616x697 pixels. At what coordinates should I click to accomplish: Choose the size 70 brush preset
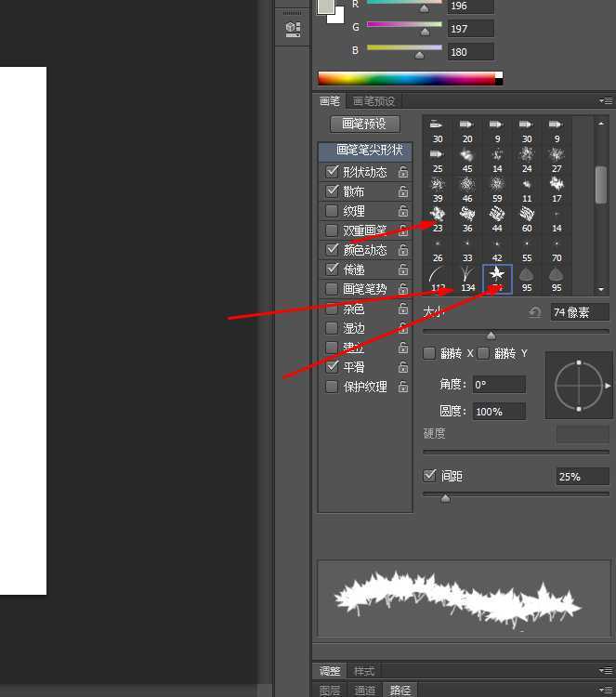click(x=557, y=250)
